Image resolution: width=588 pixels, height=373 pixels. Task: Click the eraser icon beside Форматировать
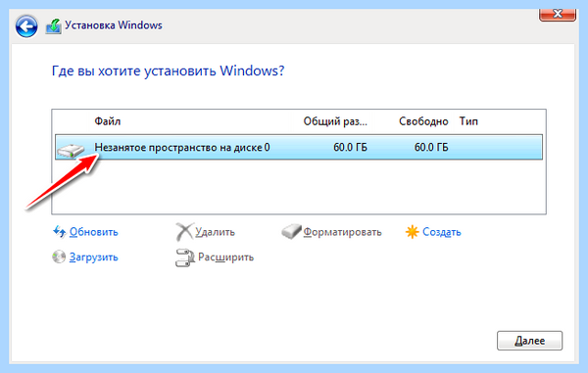click(x=291, y=231)
